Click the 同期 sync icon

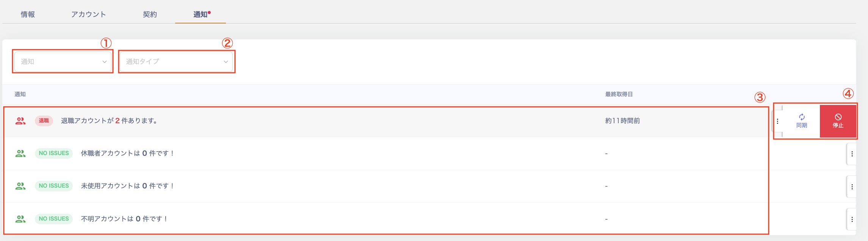tap(802, 117)
